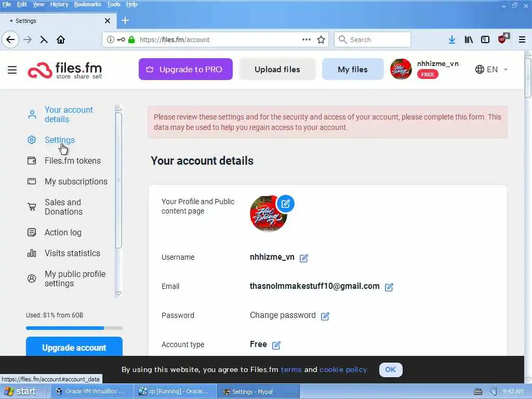Open the browser application menu

[522, 39]
